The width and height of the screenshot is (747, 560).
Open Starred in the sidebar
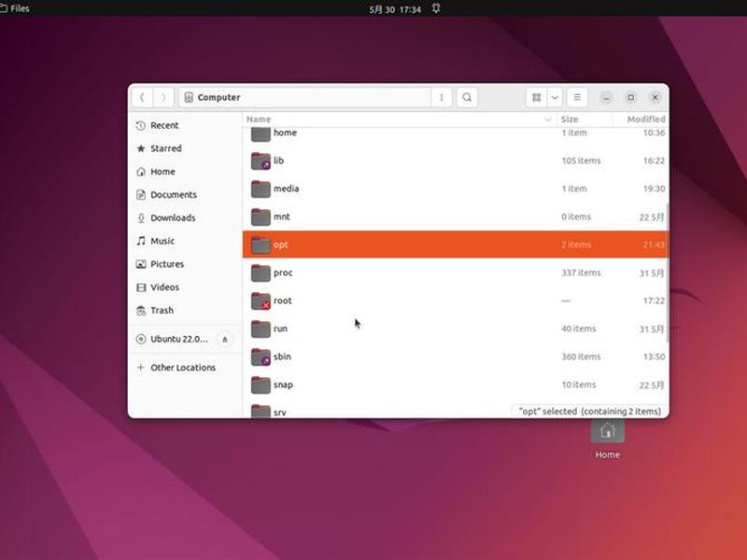(185, 148)
